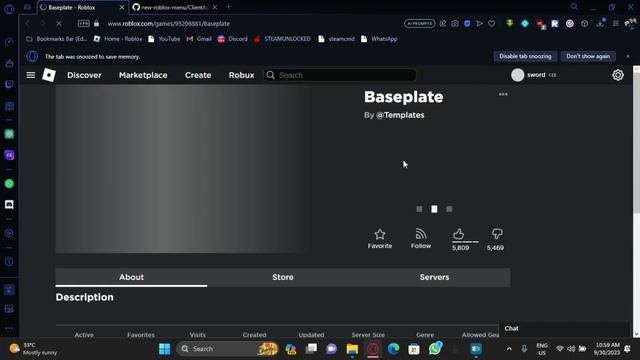Open the @Templates creator link
Image resolution: width=640 pixels, height=360 pixels.
pyautogui.click(x=400, y=115)
